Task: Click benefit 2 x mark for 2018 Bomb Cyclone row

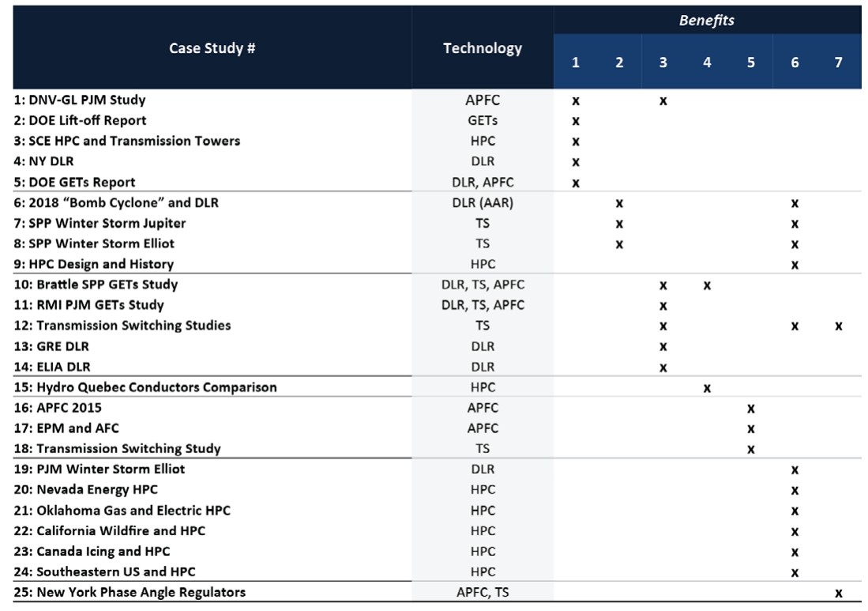Action: 619,203
